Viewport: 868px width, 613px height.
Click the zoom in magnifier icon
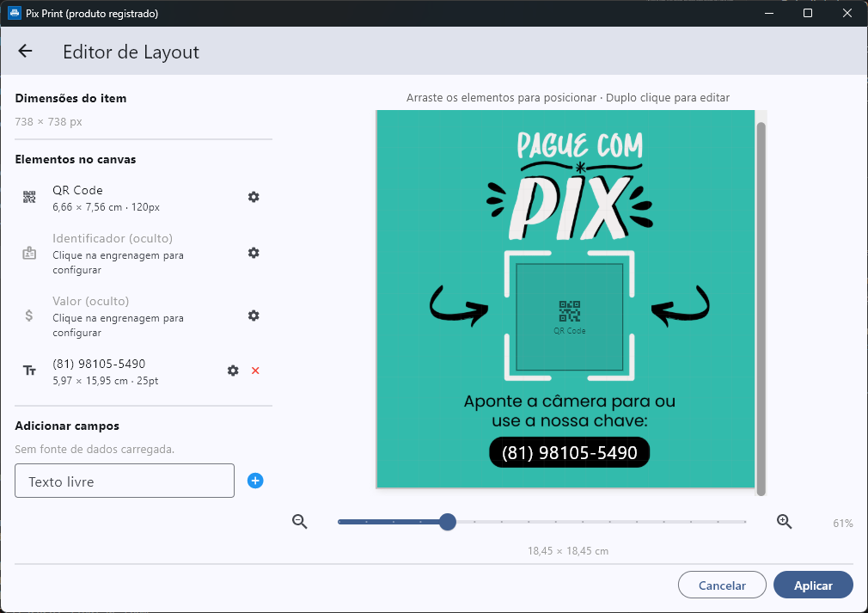coord(784,521)
